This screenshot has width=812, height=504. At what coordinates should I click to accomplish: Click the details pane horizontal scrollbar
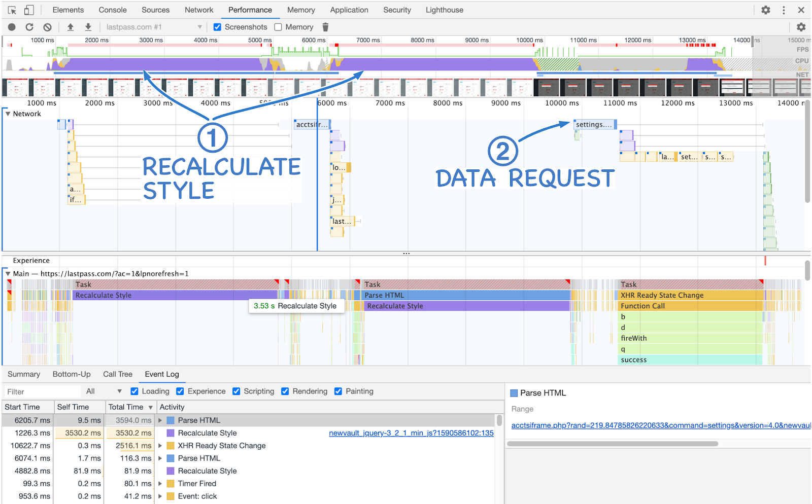(x=613, y=444)
